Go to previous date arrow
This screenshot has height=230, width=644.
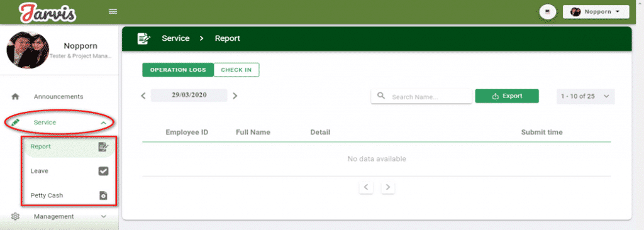[143, 96]
